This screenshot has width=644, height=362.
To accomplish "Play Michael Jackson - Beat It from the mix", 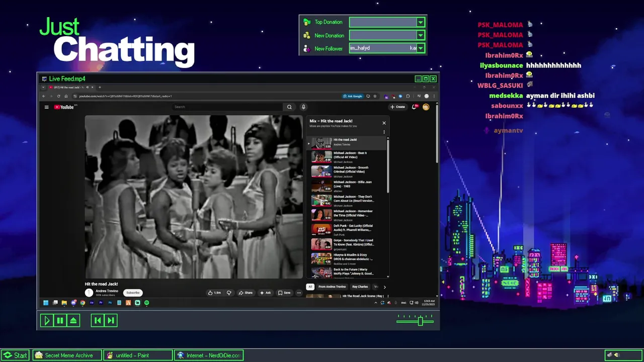I will pos(348,157).
